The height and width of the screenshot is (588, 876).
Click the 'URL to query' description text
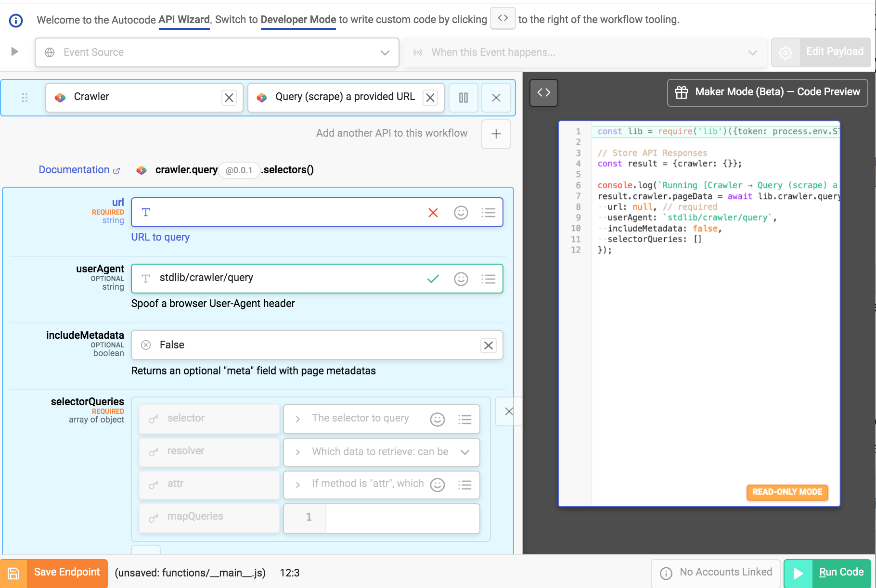click(161, 237)
